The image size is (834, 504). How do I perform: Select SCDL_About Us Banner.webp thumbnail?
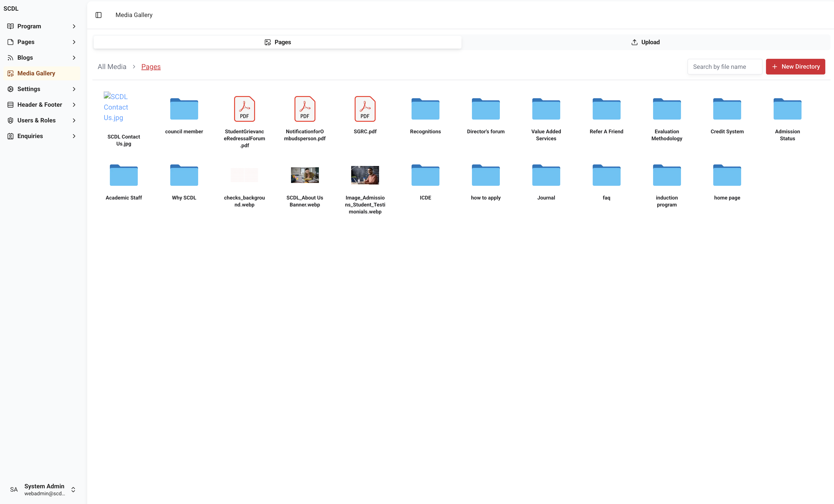tap(305, 175)
